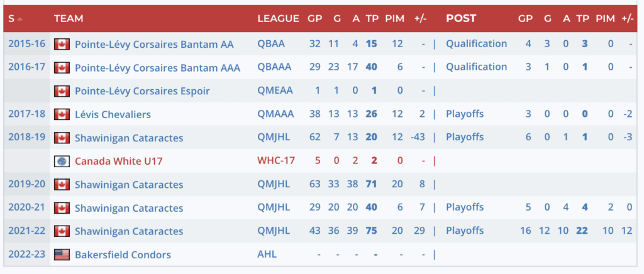Click flag beside Pointe-Lévy Corsaires Bantam AAA
This screenshot has width=644, height=274.
pyautogui.click(x=62, y=68)
